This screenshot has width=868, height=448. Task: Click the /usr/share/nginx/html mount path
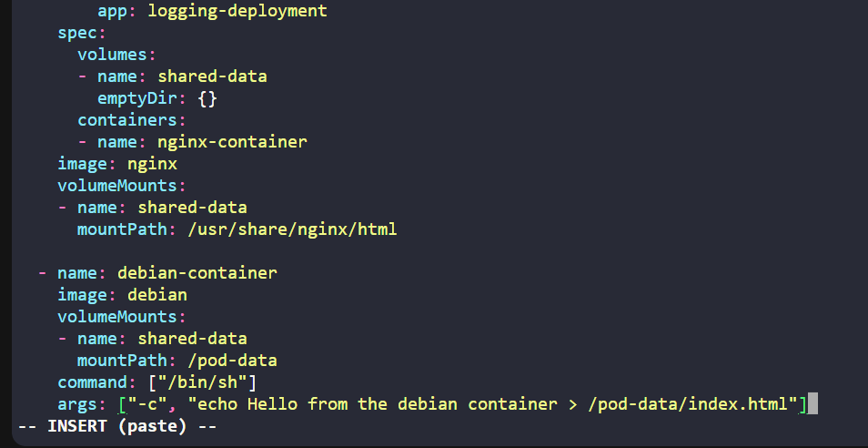292,229
